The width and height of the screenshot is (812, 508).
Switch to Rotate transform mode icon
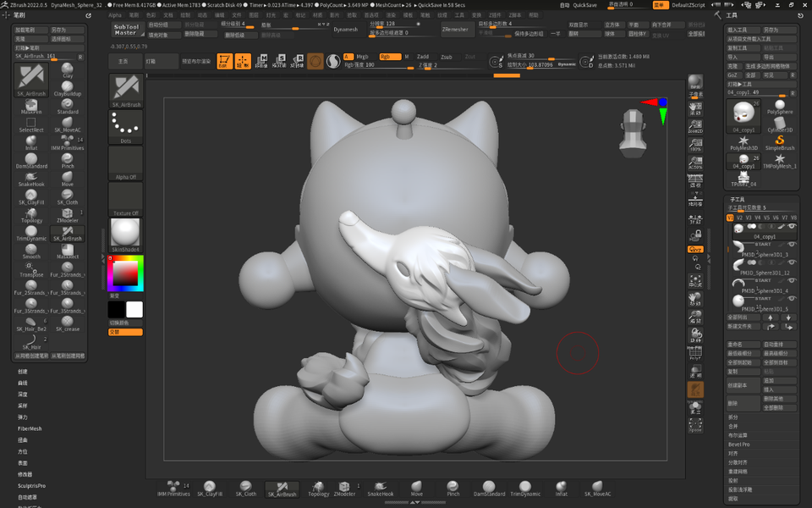point(297,61)
